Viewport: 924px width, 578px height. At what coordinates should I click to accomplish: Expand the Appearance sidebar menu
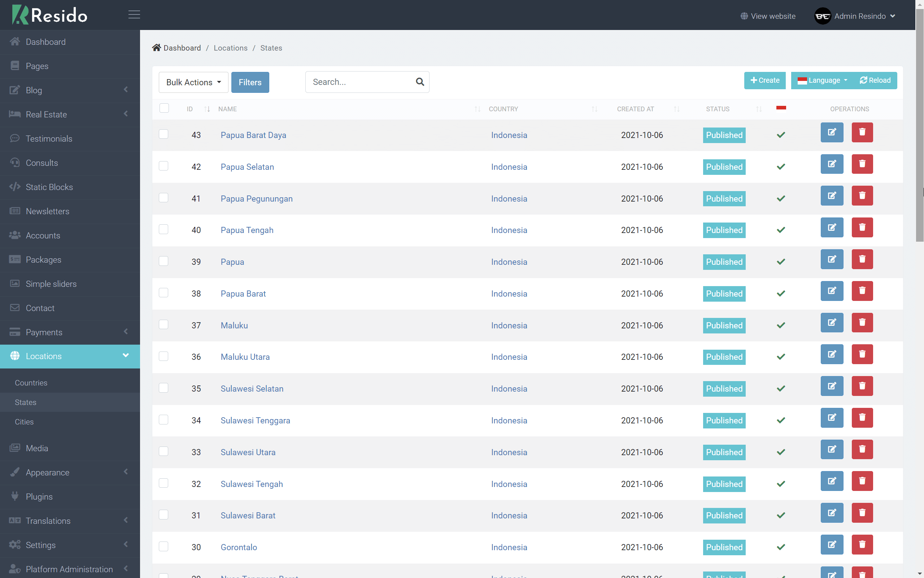coord(70,473)
